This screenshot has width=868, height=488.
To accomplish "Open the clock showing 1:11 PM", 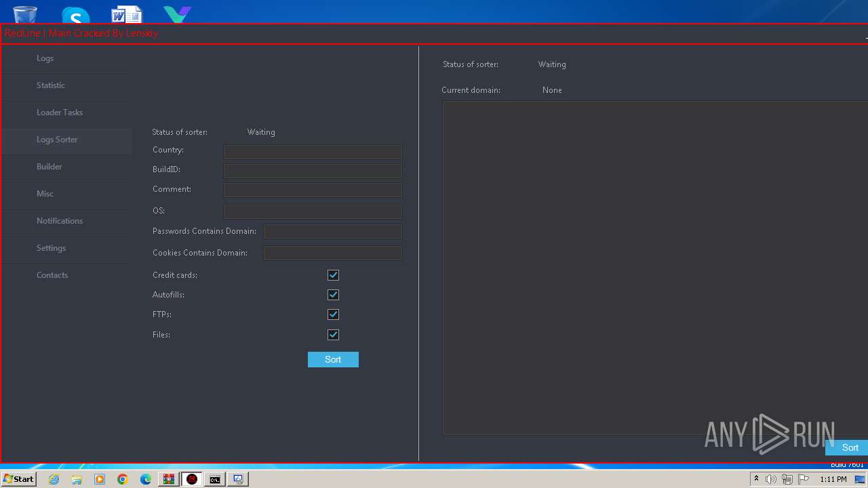I will 833,479.
